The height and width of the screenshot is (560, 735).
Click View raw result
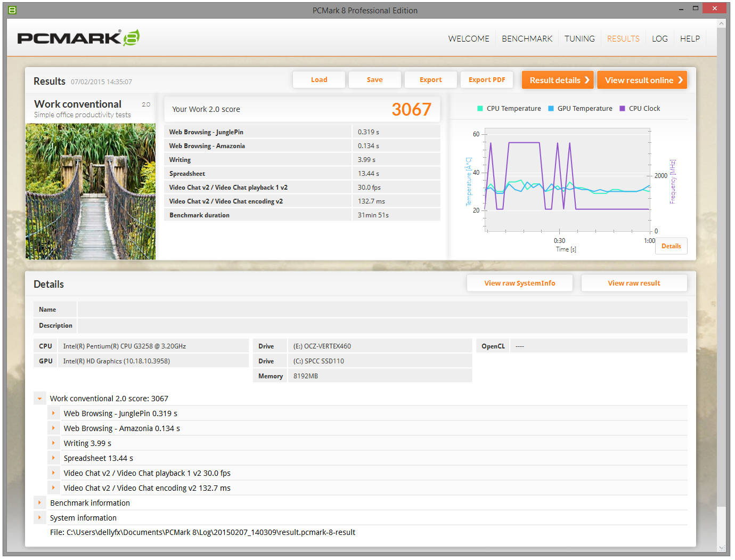point(634,283)
